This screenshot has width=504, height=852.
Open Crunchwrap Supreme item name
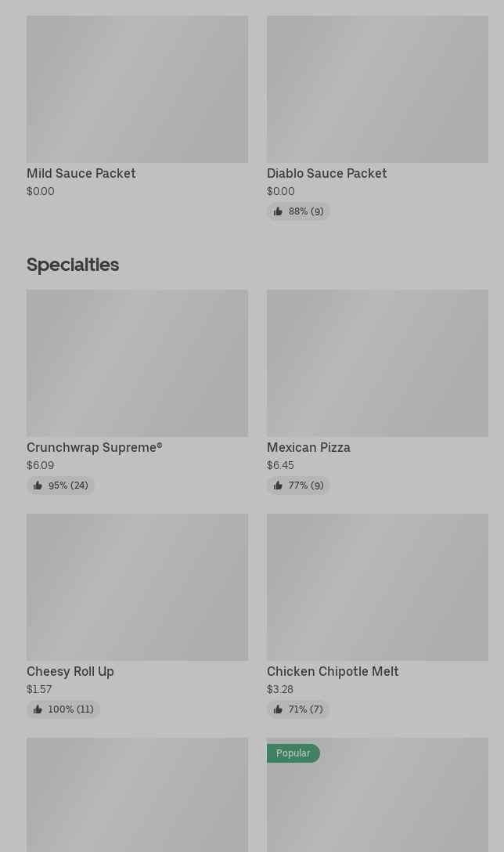pos(94,447)
